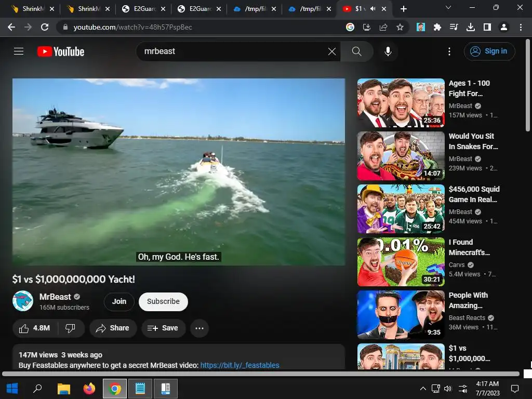This screenshot has height=399, width=532.
Task: Bookmark this page with the star
Action: pyautogui.click(x=400, y=27)
